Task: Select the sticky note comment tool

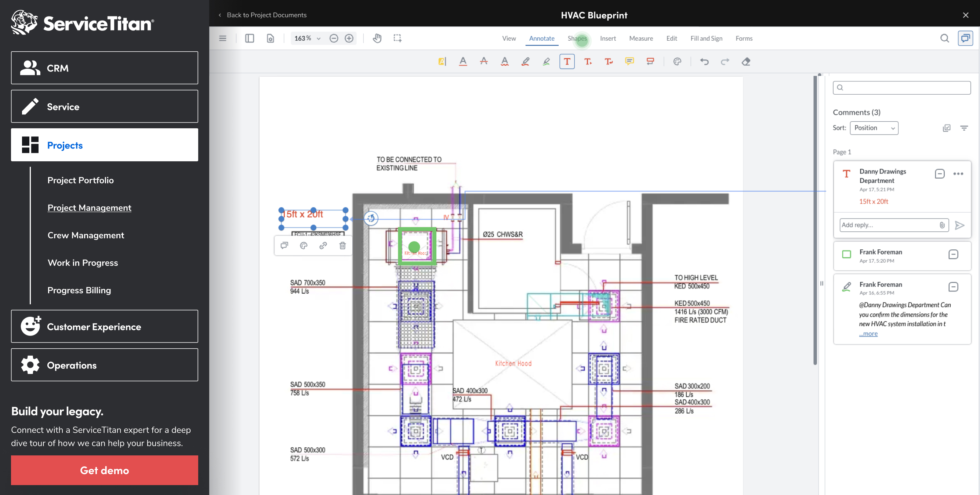Action: point(629,61)
